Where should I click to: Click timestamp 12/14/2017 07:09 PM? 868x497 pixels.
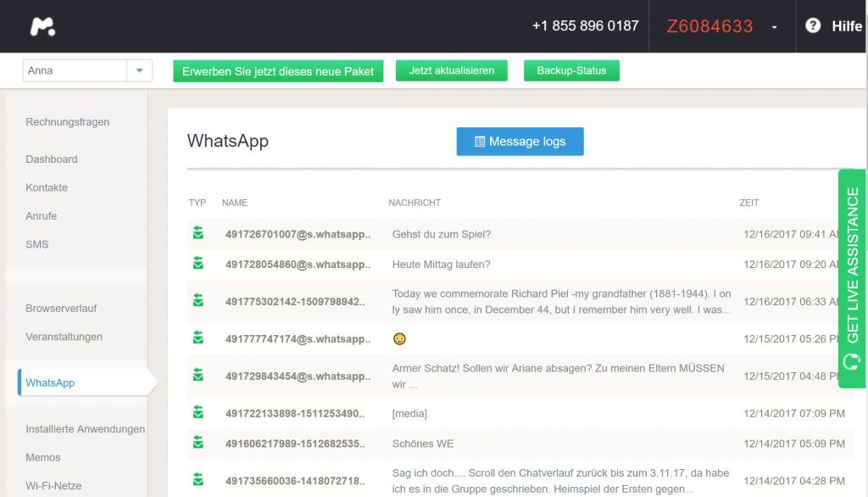[793, 413]
